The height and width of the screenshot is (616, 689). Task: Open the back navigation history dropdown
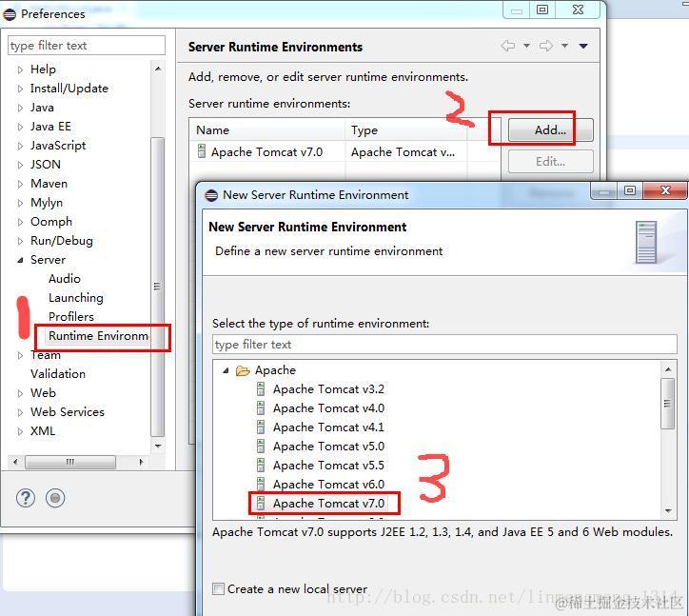526,46
